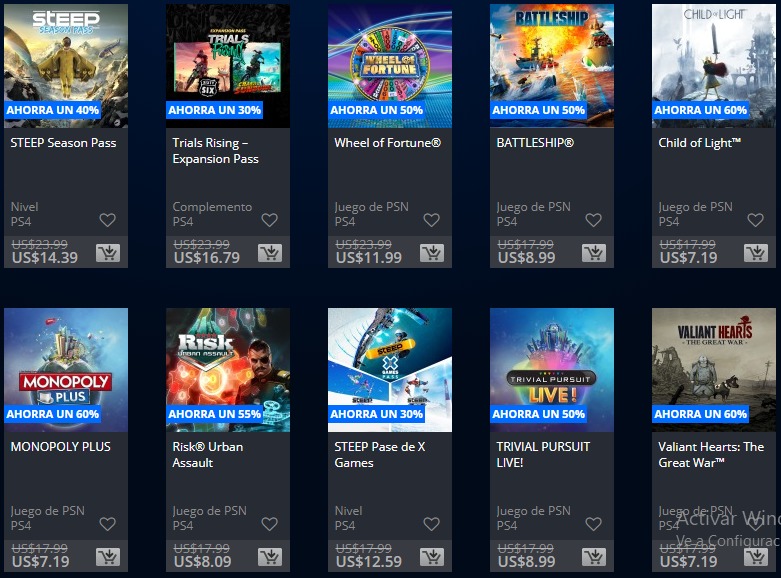
Task: Toggle wishlist heart for Risk Urban Assault
Action: tap(269, 524)
